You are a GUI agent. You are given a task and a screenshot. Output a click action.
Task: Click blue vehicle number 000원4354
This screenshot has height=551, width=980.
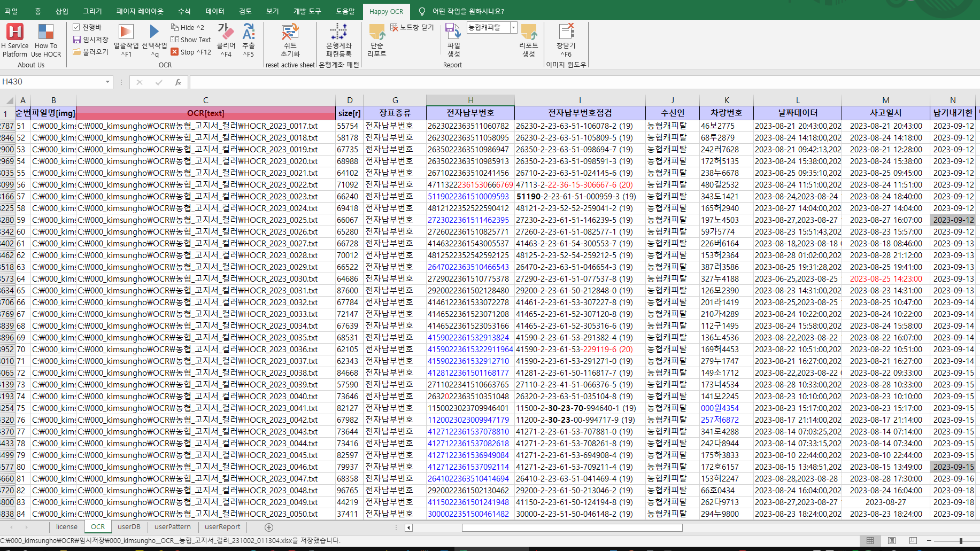(727, 408)
